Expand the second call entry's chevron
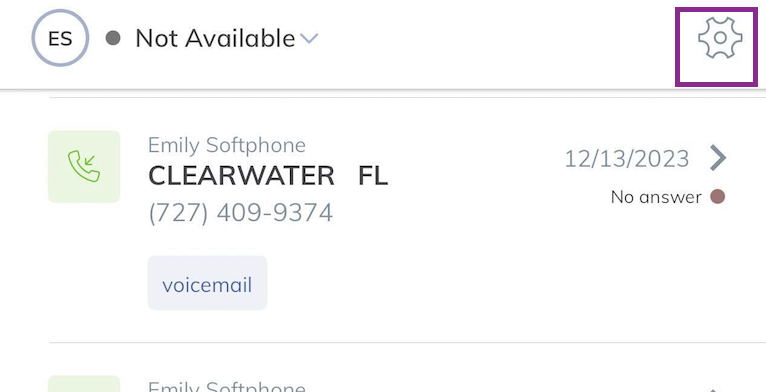Screen dimensions: 766x392 coord(718,390)
